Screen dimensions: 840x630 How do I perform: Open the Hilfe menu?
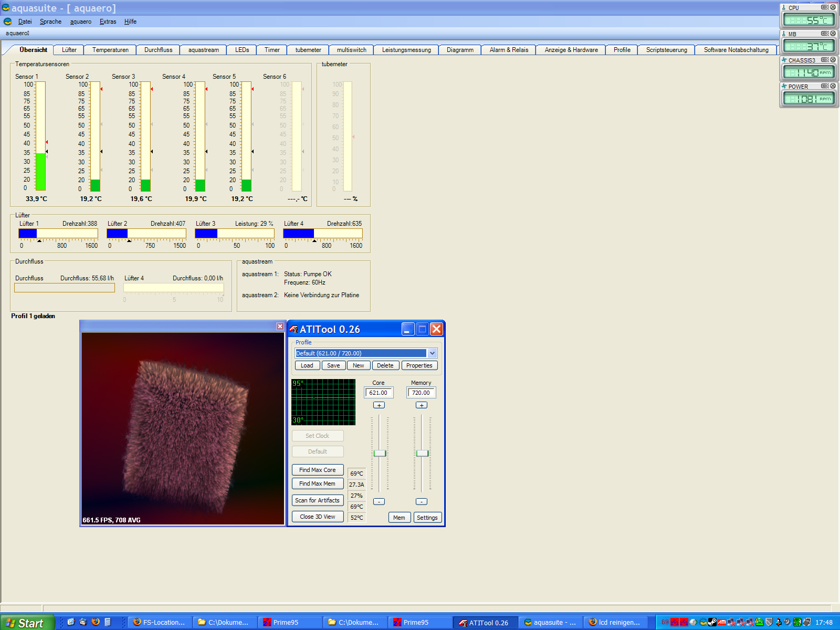click(x=130, y=22)
